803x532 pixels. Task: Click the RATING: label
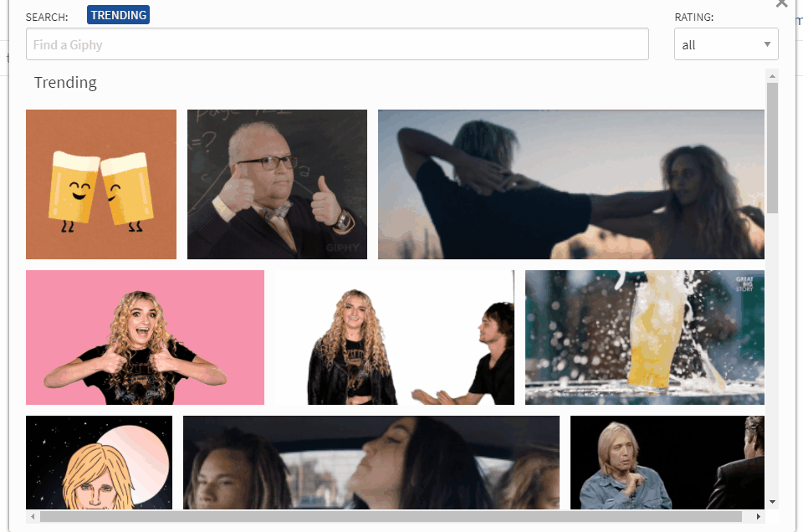(694, 17)
